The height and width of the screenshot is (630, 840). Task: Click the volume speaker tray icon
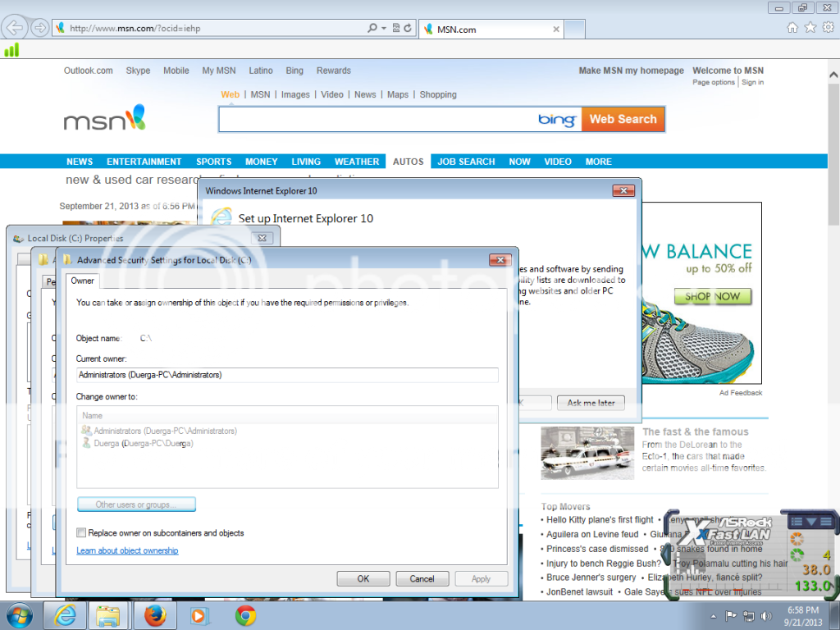point(767,617)
